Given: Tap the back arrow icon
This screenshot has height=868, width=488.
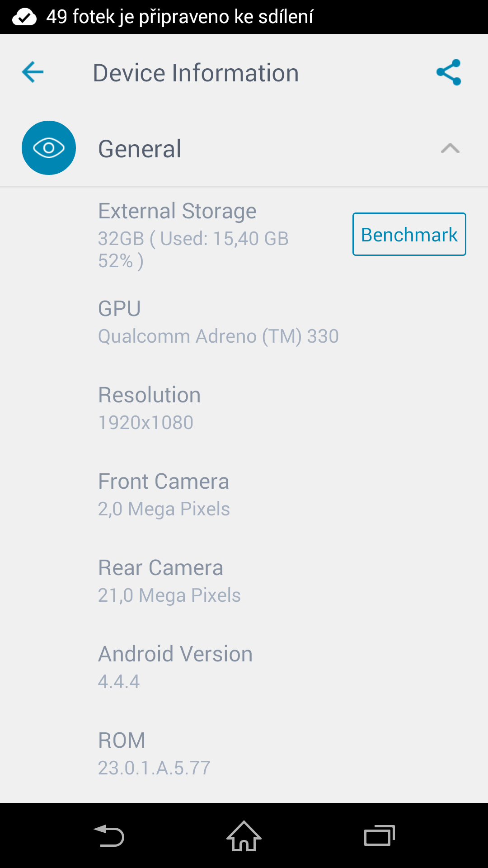Looking at the screenshot, I should (x=33, y=72).
